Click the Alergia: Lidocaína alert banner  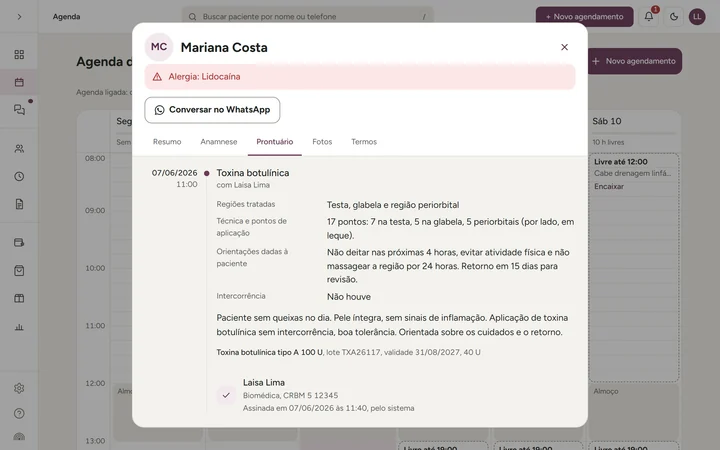click(x=360, y=77)
